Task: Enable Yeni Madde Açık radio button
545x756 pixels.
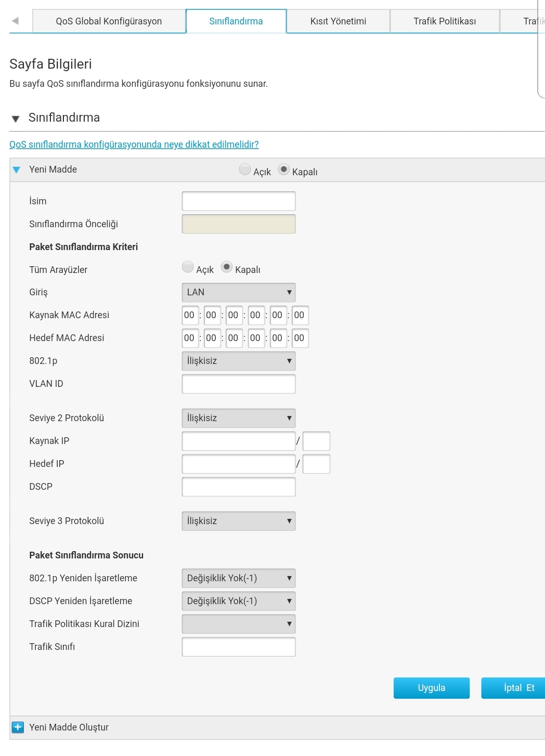Action: pos(245,169)
